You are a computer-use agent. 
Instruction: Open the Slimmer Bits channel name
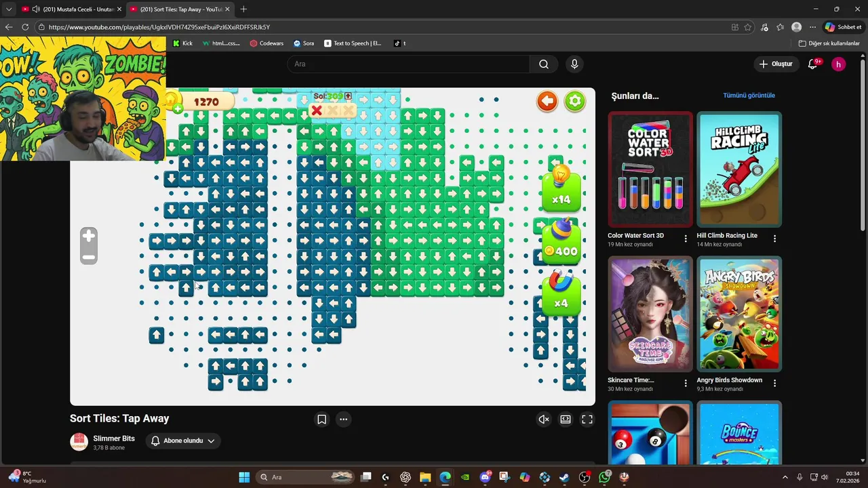pyautogui.click(x=114, y=439)
